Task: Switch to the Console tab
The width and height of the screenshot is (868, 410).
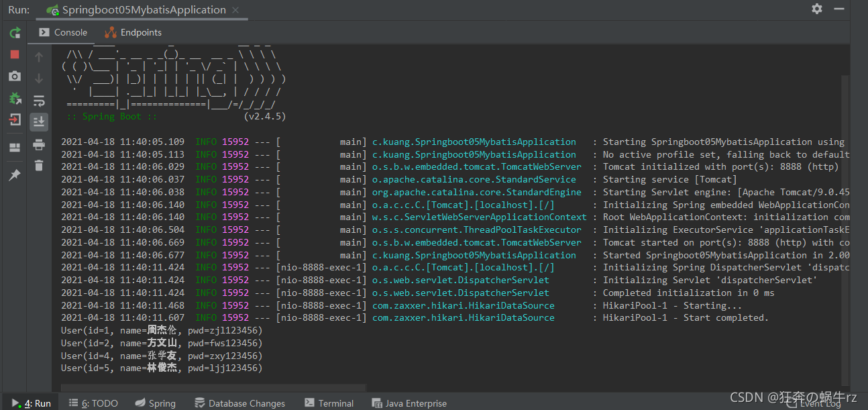Action: [x=63, y=32]
